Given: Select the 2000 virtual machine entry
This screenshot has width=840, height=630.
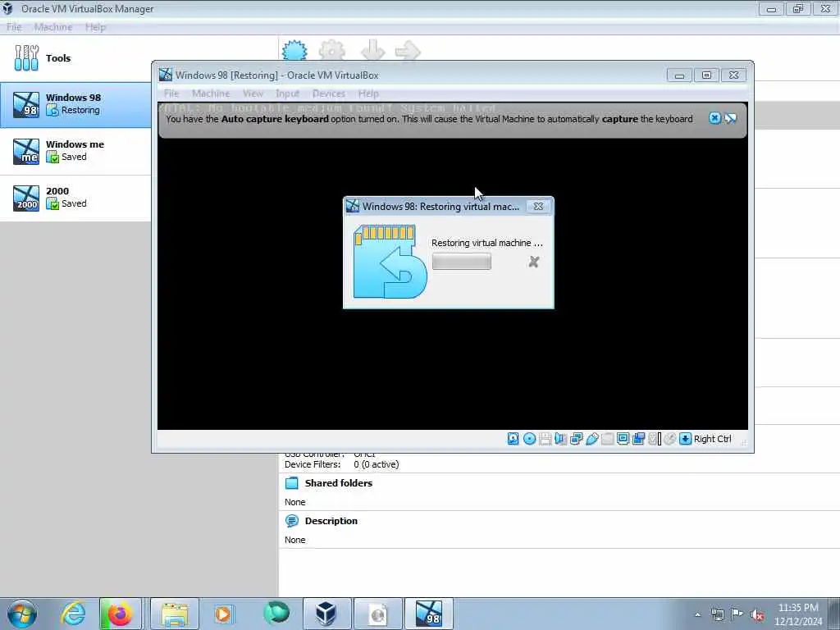Looking at the screenshot, I should tap(75, 199).
